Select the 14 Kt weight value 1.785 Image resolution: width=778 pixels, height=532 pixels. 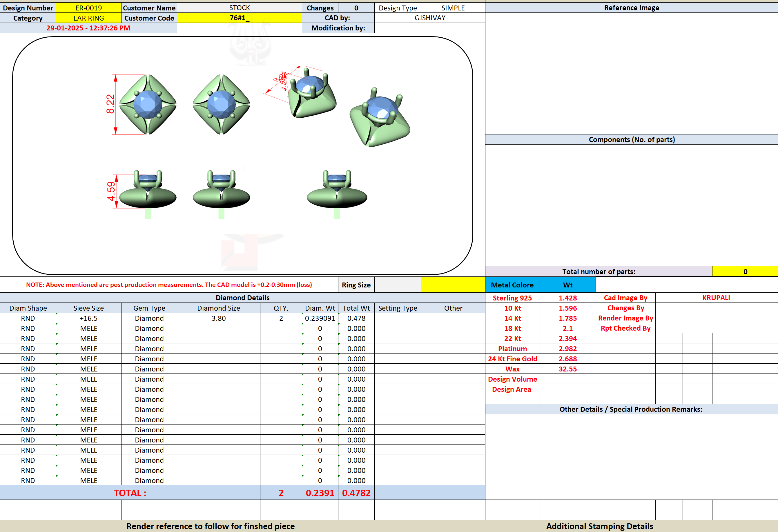point(567,318)
